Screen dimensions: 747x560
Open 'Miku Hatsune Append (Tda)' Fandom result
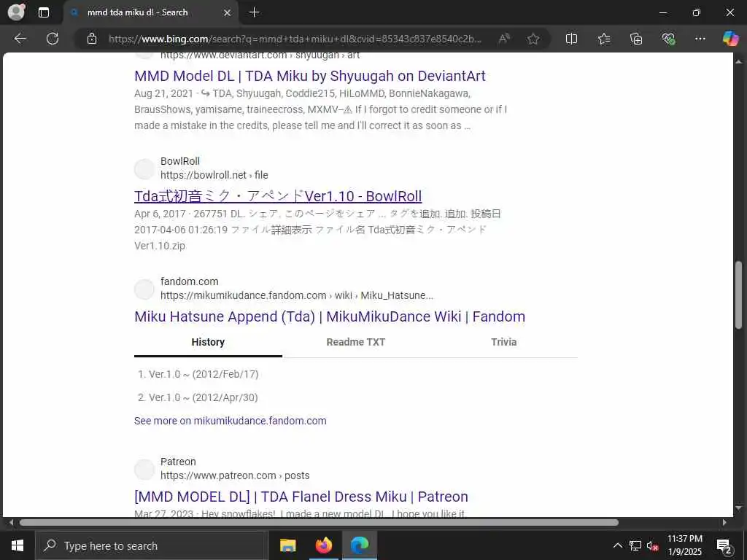coord(330,316)
